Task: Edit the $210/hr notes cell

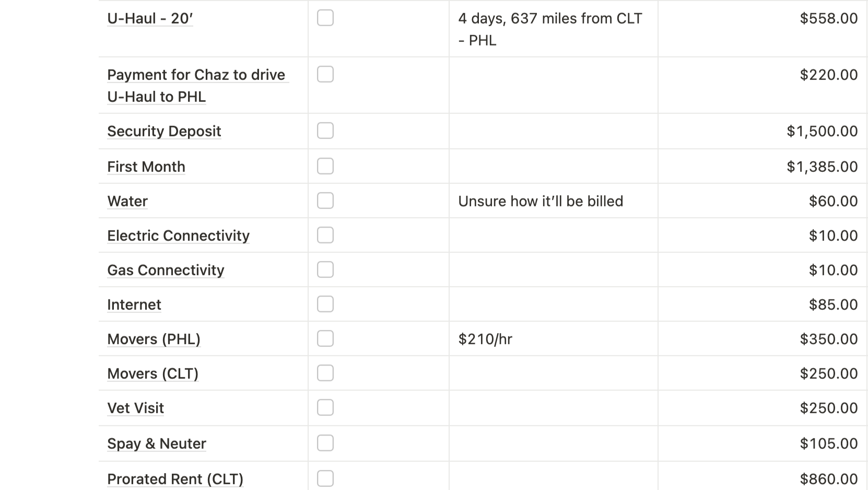Action: coord(554,339)
